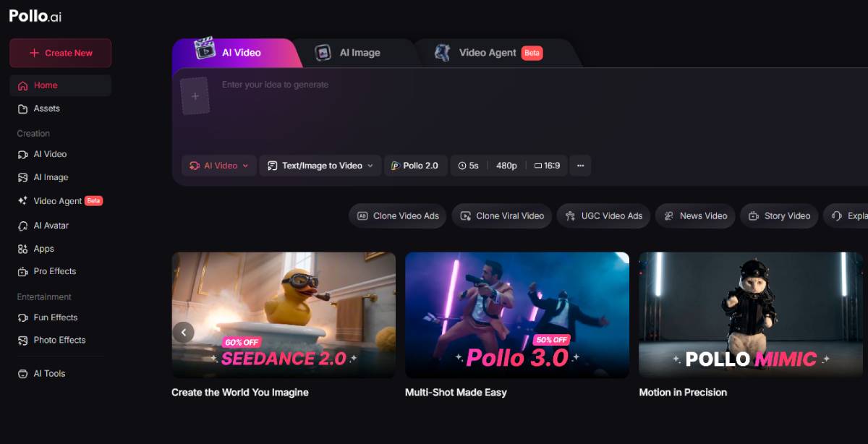Open Home in the sidebar
Viewport: 868px width, 444px height.
(x=61, y=85)
